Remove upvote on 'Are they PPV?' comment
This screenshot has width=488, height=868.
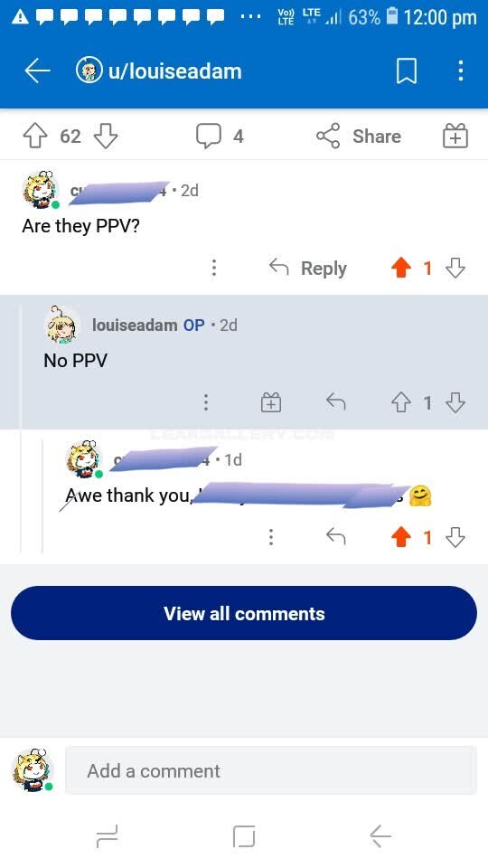pos(401,268)
